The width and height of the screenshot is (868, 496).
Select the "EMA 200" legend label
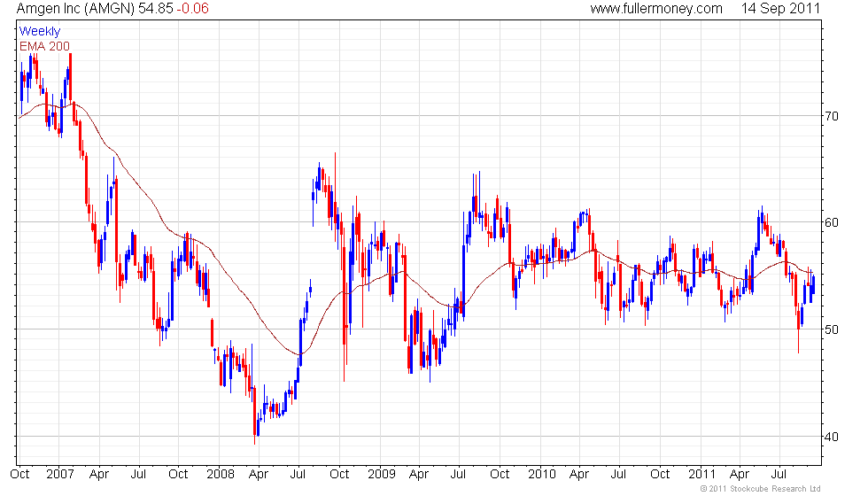pyautogui.click(x=44, y=46)
